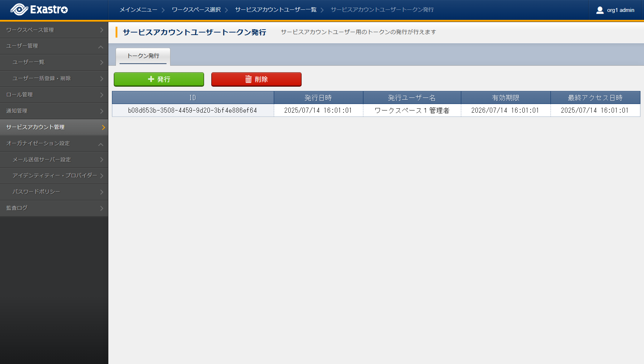Image resolution: width=644 pixels, height=364 pixels.
Task: Click the Exastro logo
Action: pos(39,9)
